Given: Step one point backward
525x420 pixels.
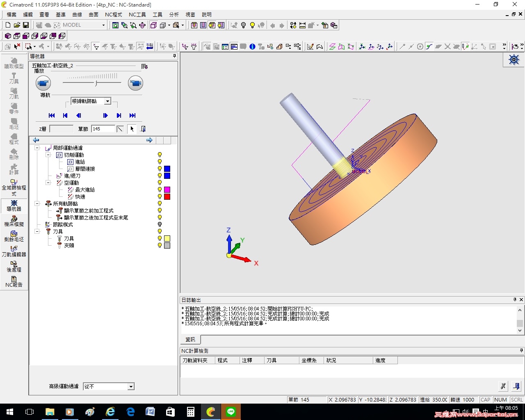Looking at the screenshot, I should pos(79,116).
